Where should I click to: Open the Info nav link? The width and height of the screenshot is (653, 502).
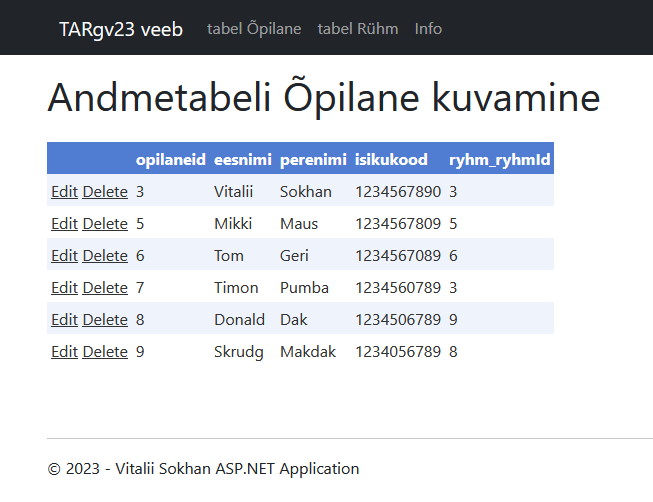point(428,29)
